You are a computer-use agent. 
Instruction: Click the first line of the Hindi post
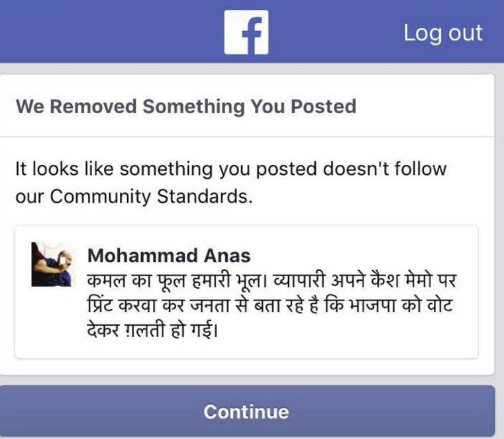click(272, 280)
